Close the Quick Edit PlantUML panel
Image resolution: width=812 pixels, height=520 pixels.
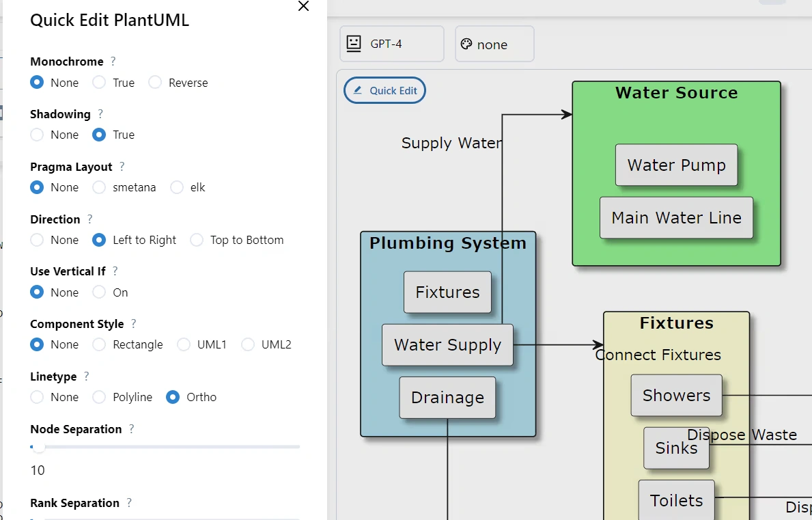[303, 7]
